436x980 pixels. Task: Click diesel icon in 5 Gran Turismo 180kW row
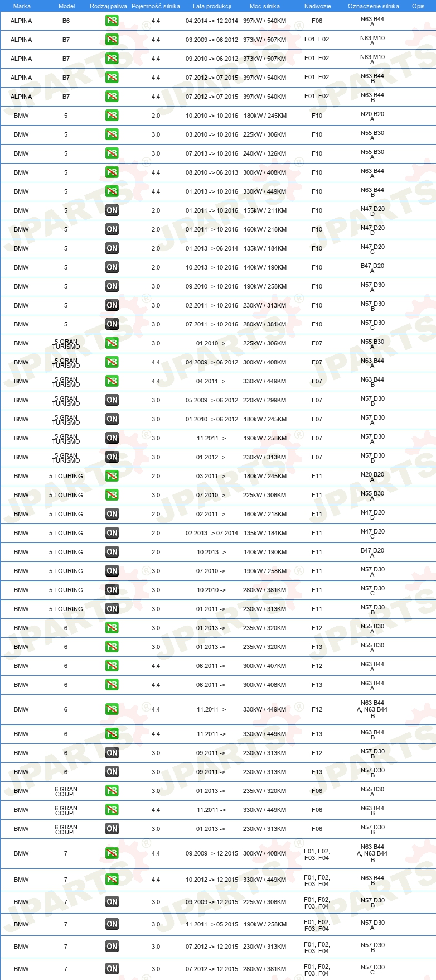(112, 419)
